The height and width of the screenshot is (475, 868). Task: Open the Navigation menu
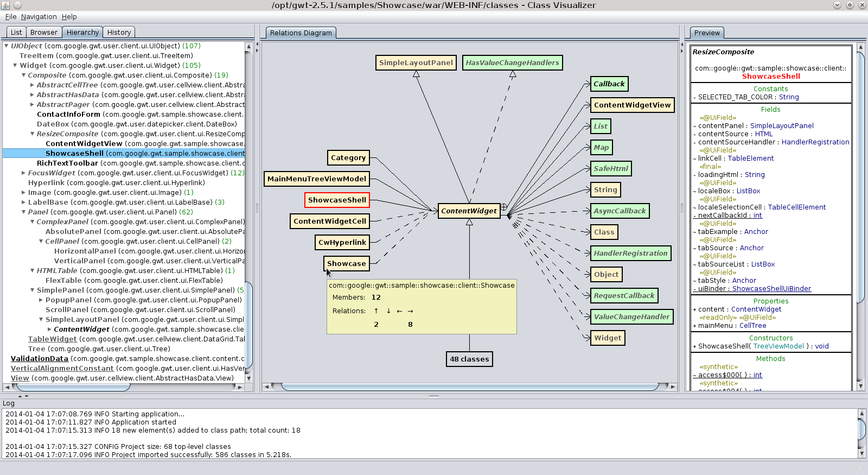click(x=39, y=17)
